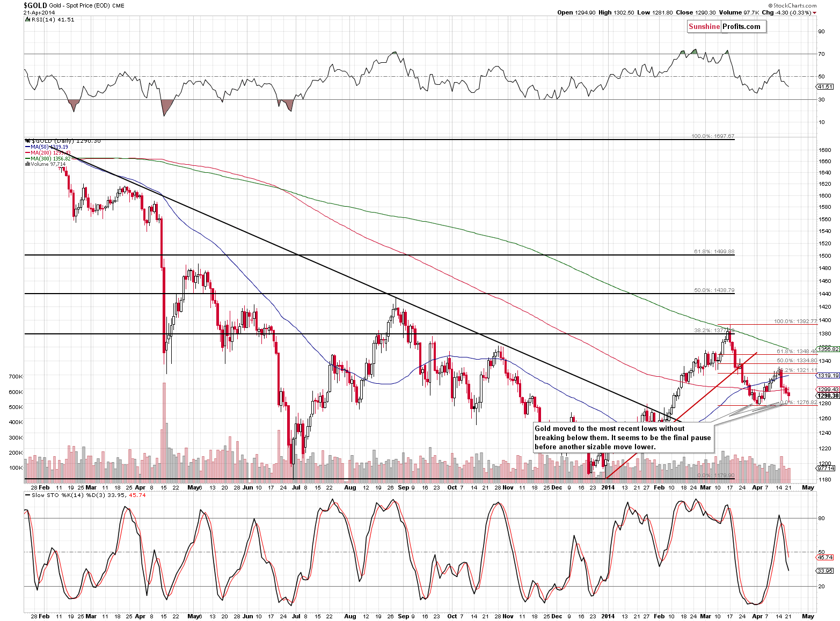Viewport: 840px width, 621px height.
Task: Click the 'MA(200) 1299.43' legend text
Action: [51, 153]
